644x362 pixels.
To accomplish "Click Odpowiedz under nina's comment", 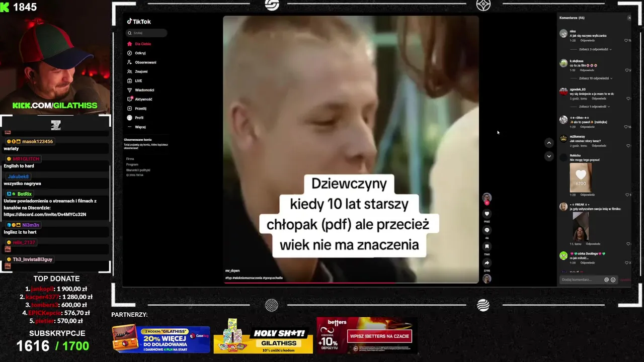I will tap(587, 40).
